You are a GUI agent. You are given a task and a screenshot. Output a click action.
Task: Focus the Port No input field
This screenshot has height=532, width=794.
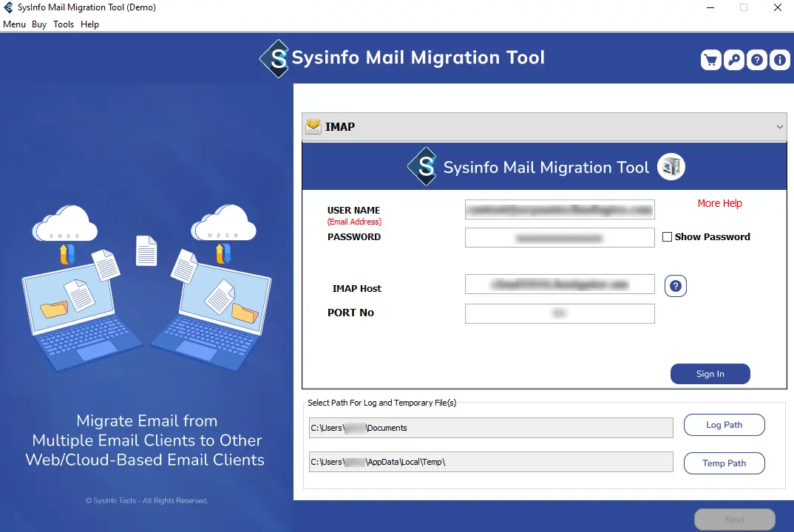click(560, 313)
